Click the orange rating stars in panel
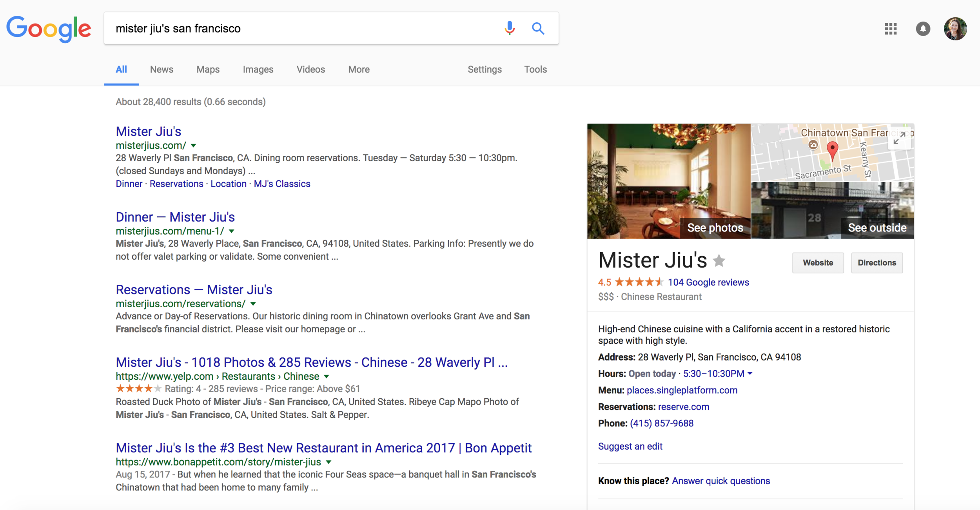This screenshot has height=510, width=980. 639,282
